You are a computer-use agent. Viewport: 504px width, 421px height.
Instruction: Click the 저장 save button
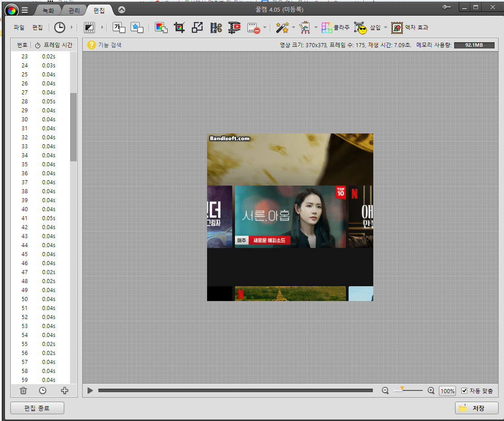click(x=477, y=408)
